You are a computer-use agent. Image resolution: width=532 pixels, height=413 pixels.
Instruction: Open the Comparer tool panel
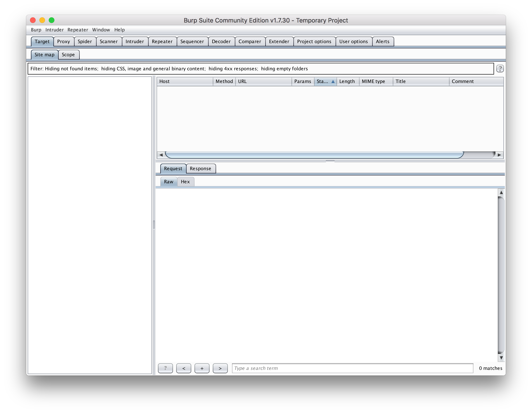tap(250, 41)
